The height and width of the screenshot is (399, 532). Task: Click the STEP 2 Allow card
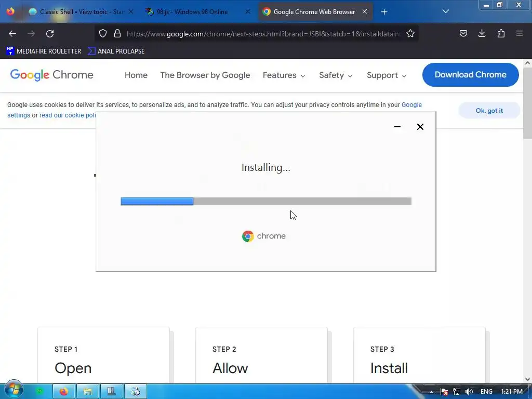[261, 355]
